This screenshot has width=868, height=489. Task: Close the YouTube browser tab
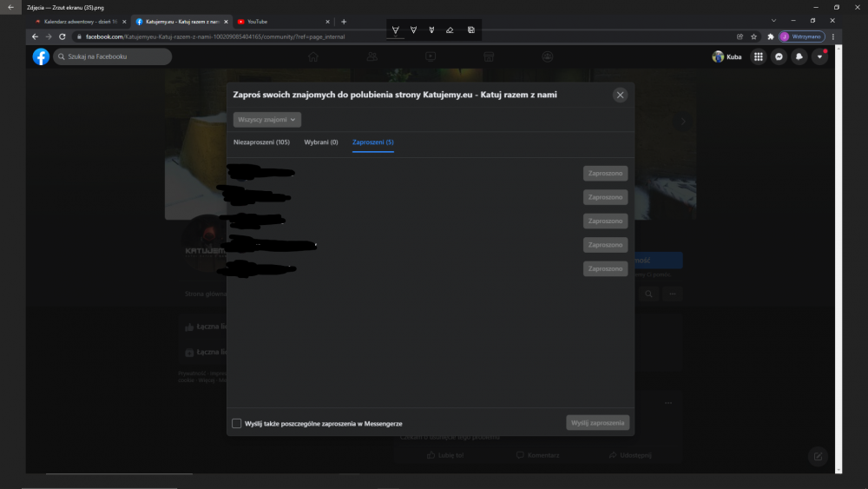click(x=327, y=22)
